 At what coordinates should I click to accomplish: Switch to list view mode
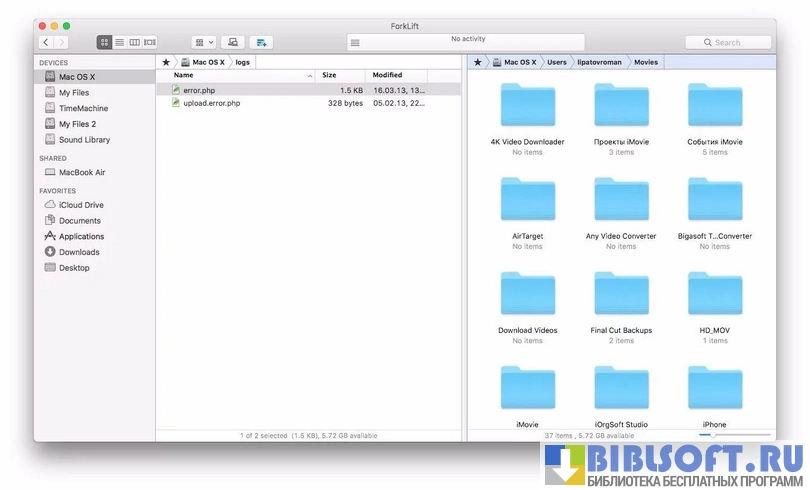119,42
